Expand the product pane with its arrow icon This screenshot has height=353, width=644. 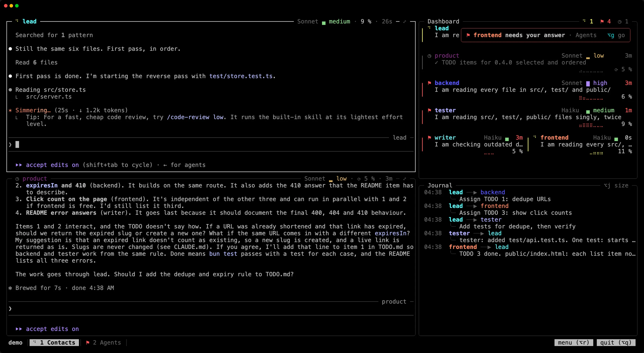pyautogui.click(x=405, y=179)
